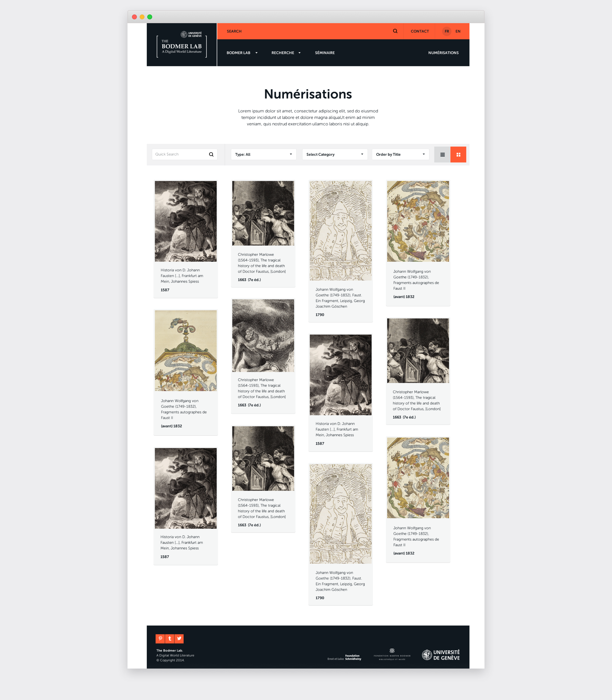
Task: Expand the Bodmer Lab menu
Action: tap(242, 53)
